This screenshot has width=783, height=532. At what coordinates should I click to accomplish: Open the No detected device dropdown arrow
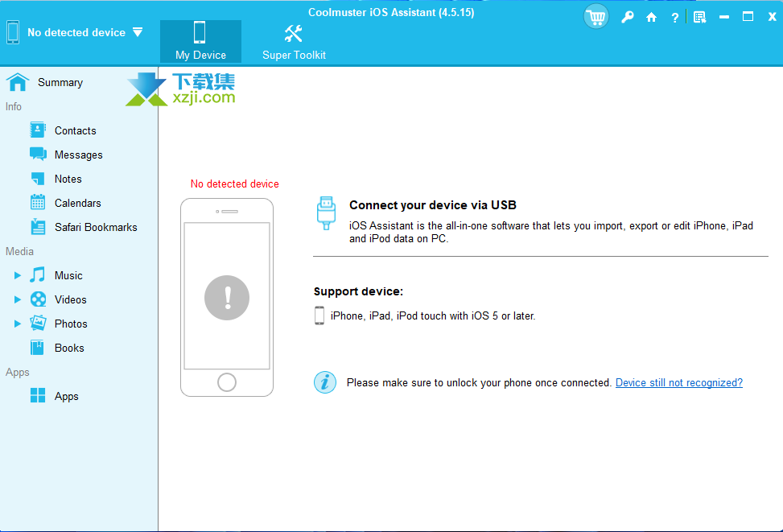[x=138, y=32]
